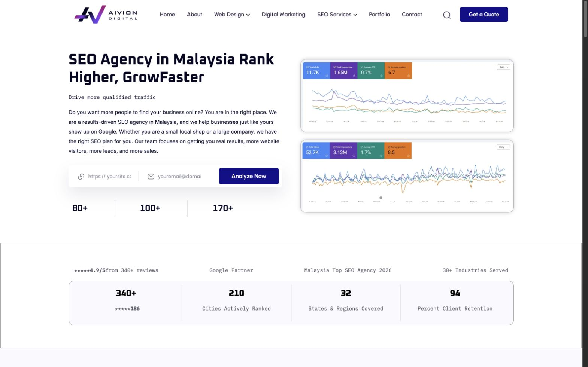Click the Aivion Digital logo

pos(106,15)
